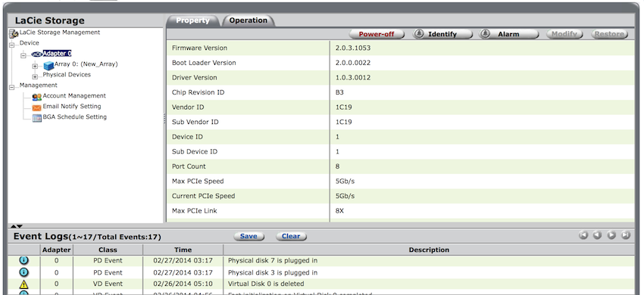Click the Class column header
Screen dimensions: 644x295
point(108,250)
